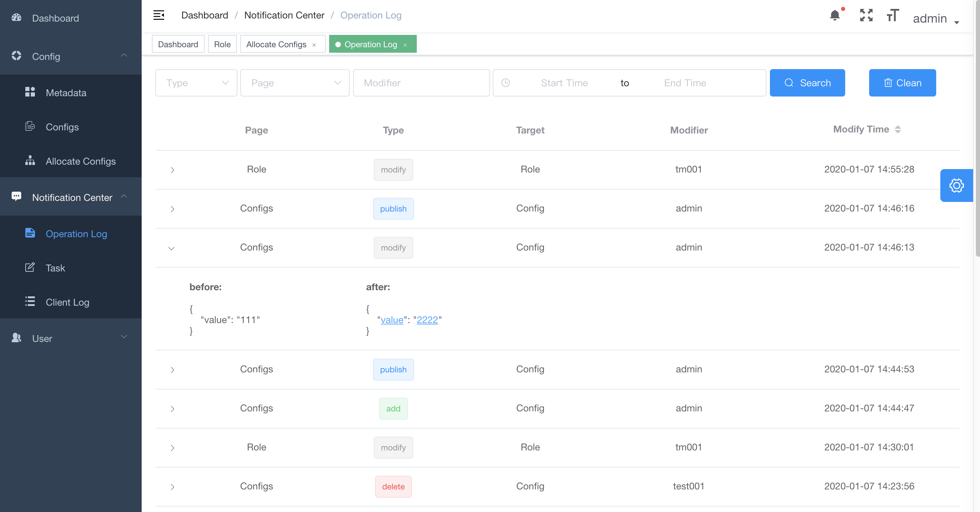This screenshot has height=512, width=980.
Task: Switch to the Allocate Configs tab
Action: coord(276,44)
